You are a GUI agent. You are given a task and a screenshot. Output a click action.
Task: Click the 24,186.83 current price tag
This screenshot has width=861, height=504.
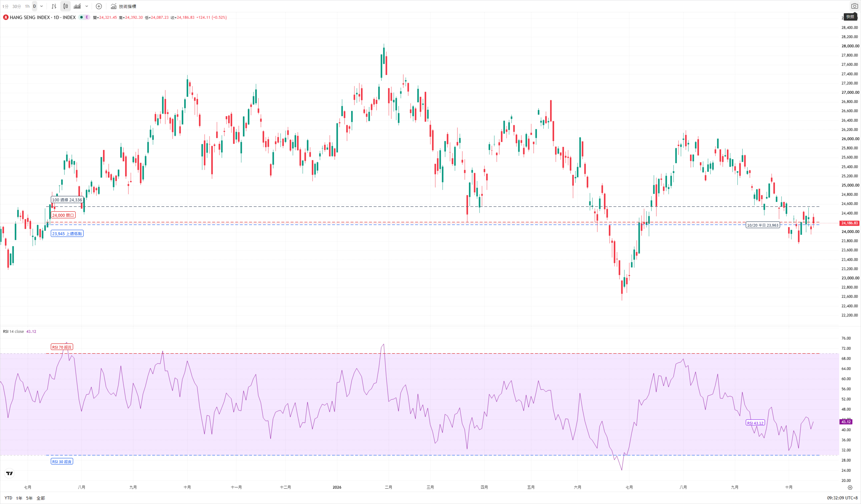pyautogui.click(x=849, y=223)
